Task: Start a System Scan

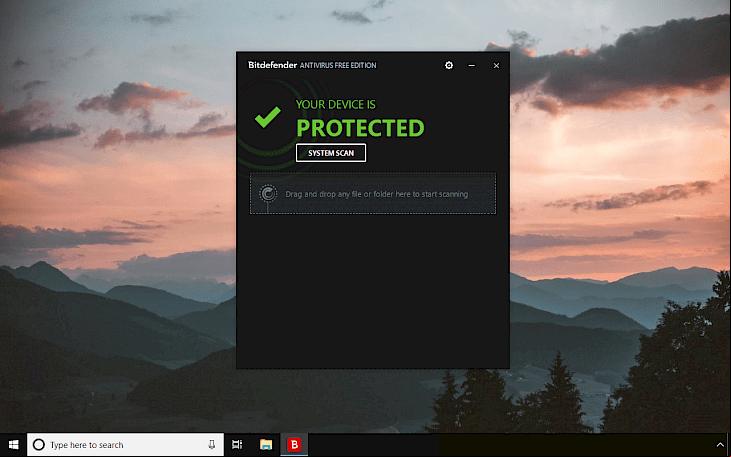Action: pyautogui.click(x=331, y=153)
